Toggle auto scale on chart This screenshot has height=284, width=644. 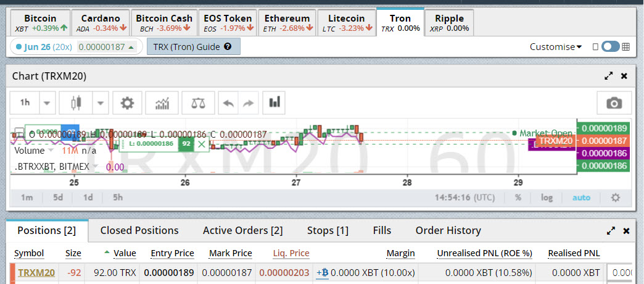pyautogui.click(x=581, y=198)
